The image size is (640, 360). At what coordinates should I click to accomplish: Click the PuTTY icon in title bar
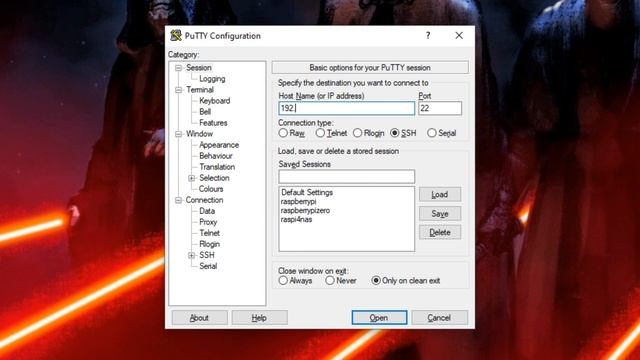[176, 36]
